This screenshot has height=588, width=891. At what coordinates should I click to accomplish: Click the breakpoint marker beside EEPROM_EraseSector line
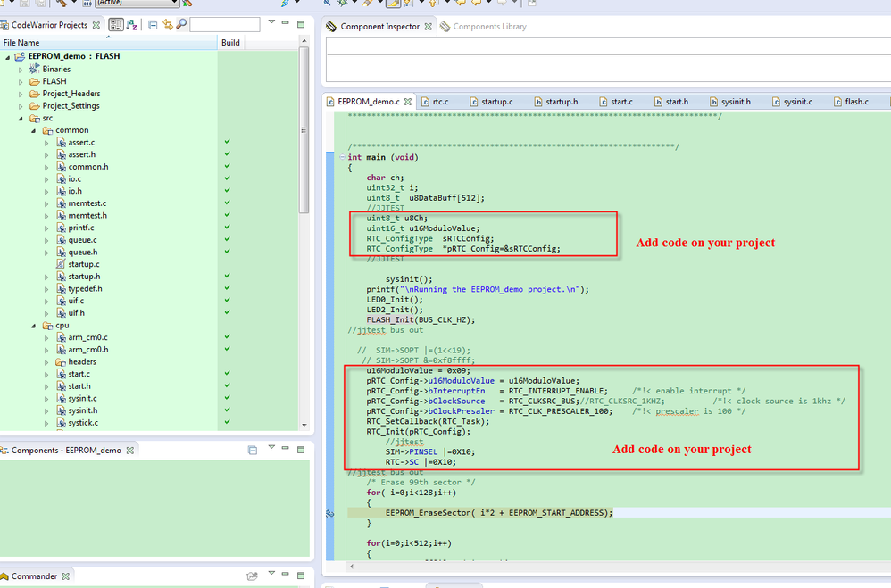pos(329,513)
